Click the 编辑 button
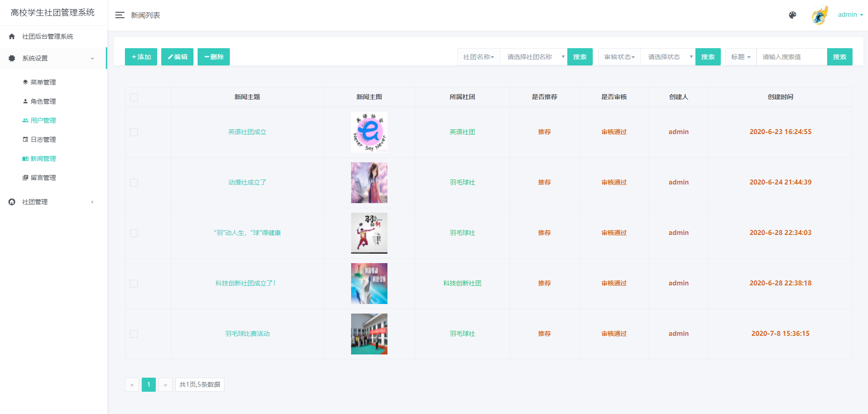Image resolution: width=868 pixels, height=414 pixels. coord(177,57)
